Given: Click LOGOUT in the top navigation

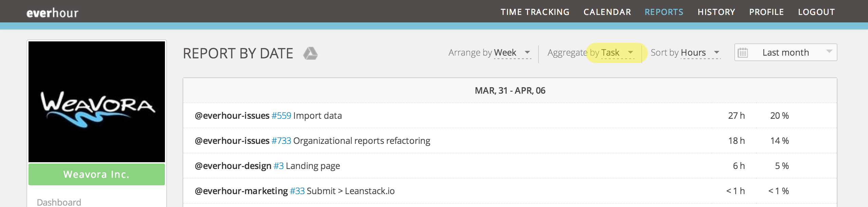Looking at the screenshot, I should [816, 12].
